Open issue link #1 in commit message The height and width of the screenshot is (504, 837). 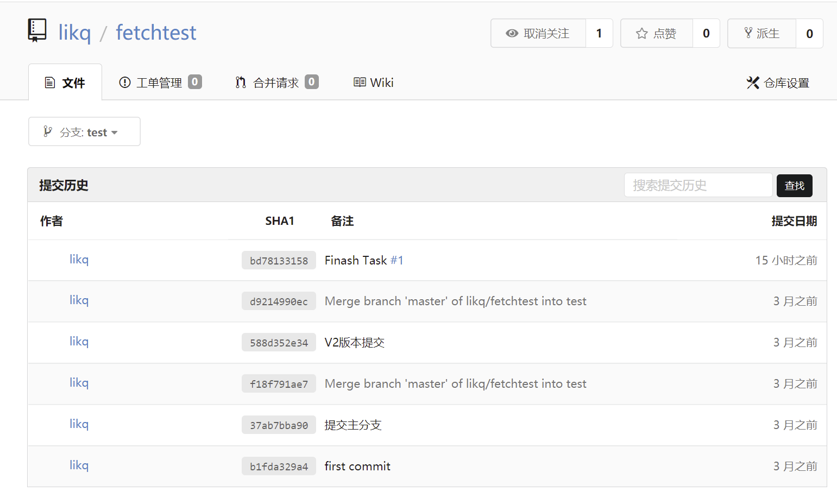(397, 261)
